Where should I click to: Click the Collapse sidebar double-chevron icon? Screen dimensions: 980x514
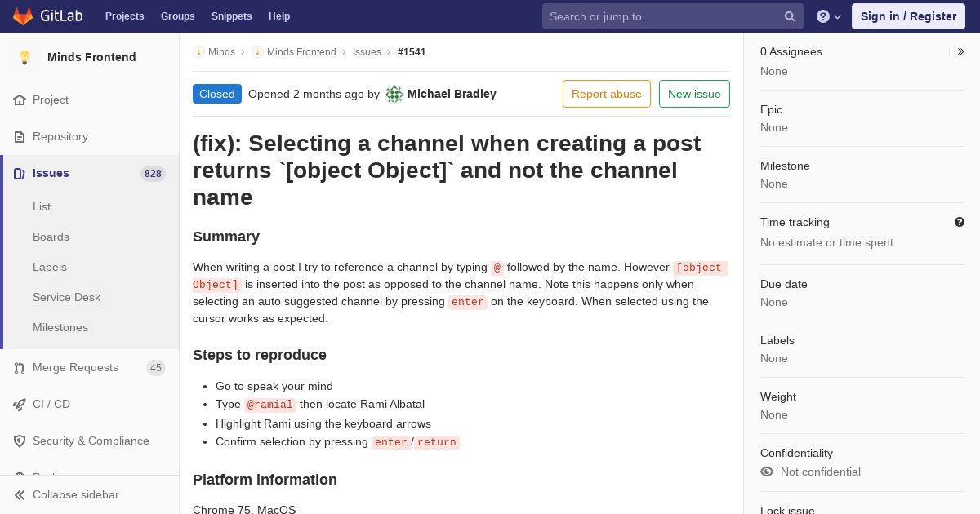(20, 495)
